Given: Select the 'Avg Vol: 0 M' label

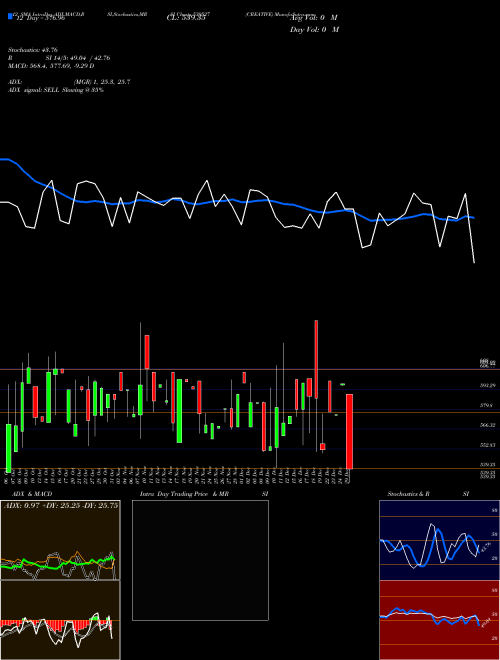Looking at the screenshot, I should tap(314, 18).
